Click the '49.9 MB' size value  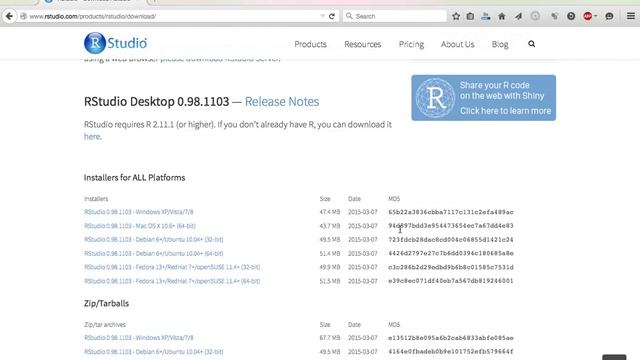[x=330, y=267]
